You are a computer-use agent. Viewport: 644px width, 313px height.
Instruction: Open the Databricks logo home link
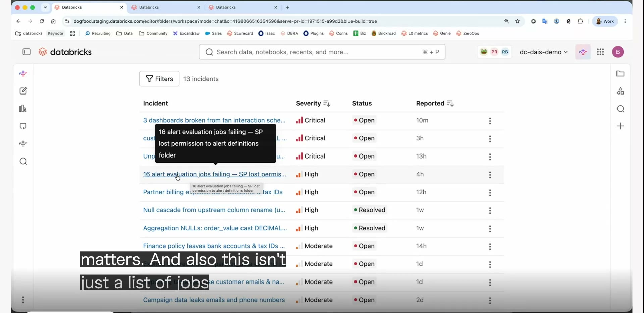click(x=65, y=52)
